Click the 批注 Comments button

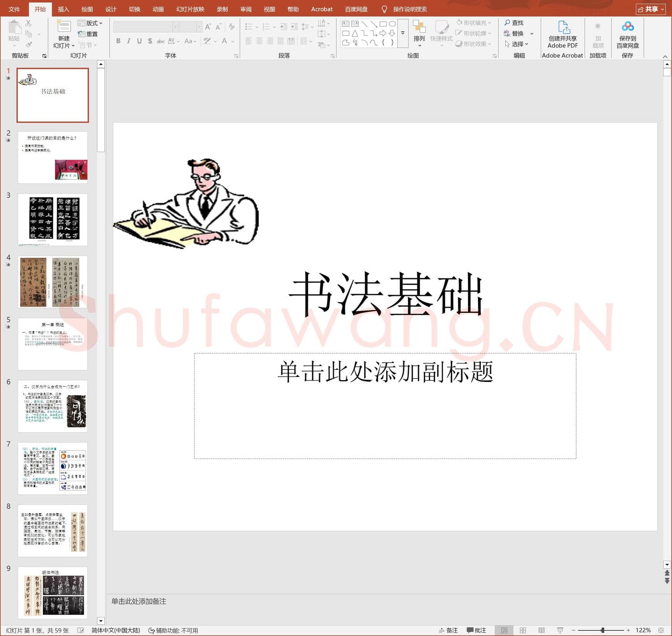476,630
